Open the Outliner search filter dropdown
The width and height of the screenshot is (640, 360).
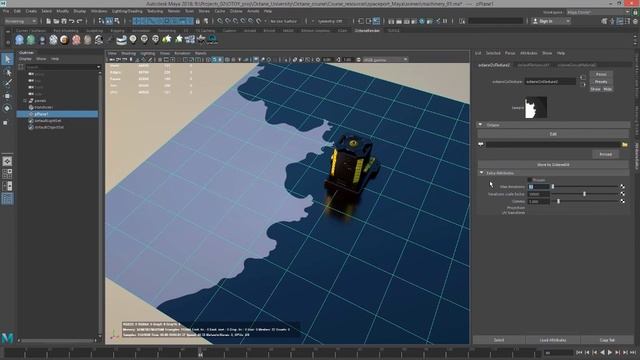(98, 67)
